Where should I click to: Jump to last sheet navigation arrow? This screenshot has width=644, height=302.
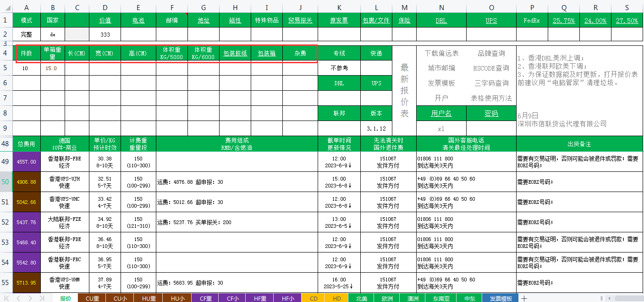click(x=42, y=298)
